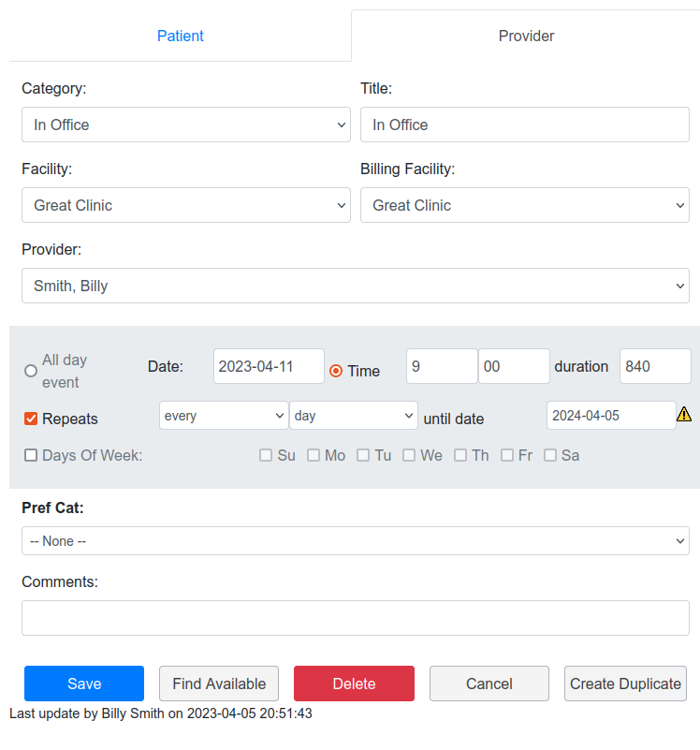The height and width of the screenshot is (750, 700).
Task: Expand the Pref Cat dropdown
Action: (x=355, y=540)
